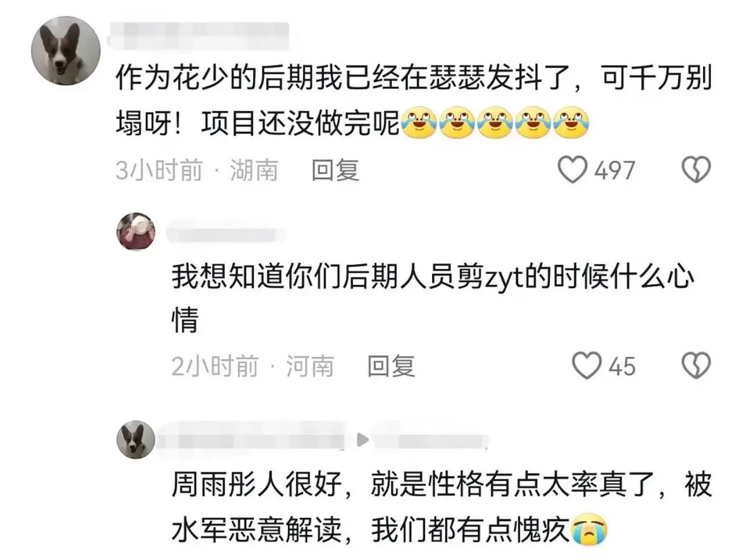
Task: Open small corgi avatar on third comment
Action: 136,439
